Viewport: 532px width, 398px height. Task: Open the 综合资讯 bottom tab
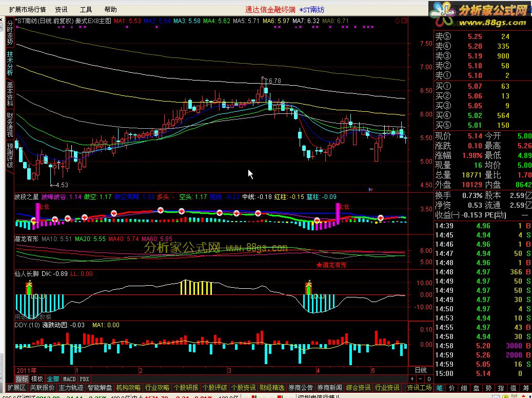click(358, 388)
